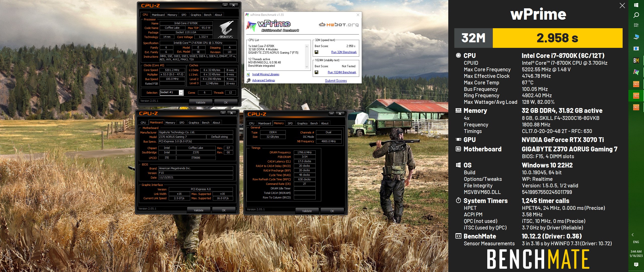
Task: Run 32M Benchmark link in wPrime
Action: [x=344, y=52]
